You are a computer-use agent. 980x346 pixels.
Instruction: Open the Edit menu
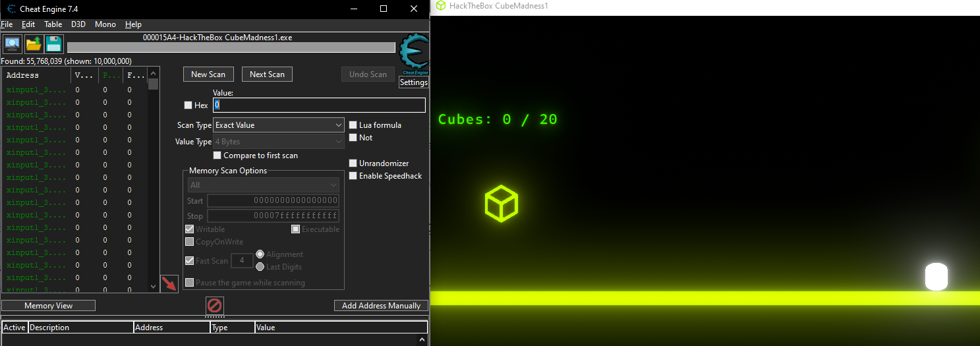coord(28,24)
